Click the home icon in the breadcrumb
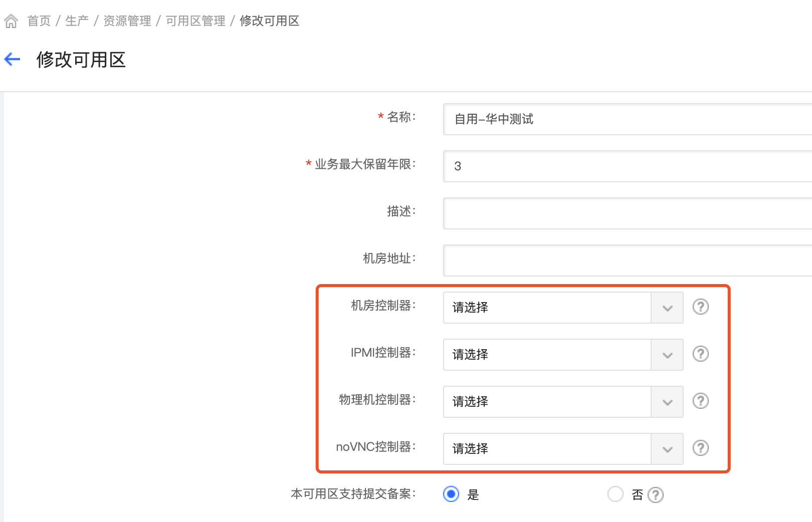Viewport: 812px width, 522px height. pos(11,22)
